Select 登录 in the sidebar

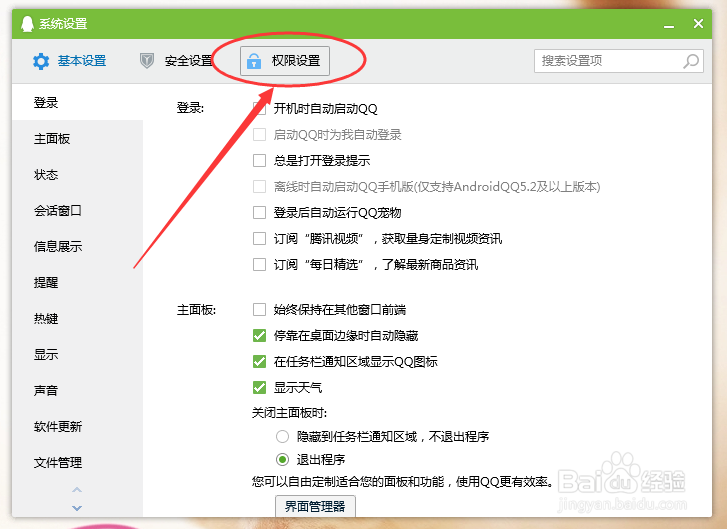pos(77,102)
